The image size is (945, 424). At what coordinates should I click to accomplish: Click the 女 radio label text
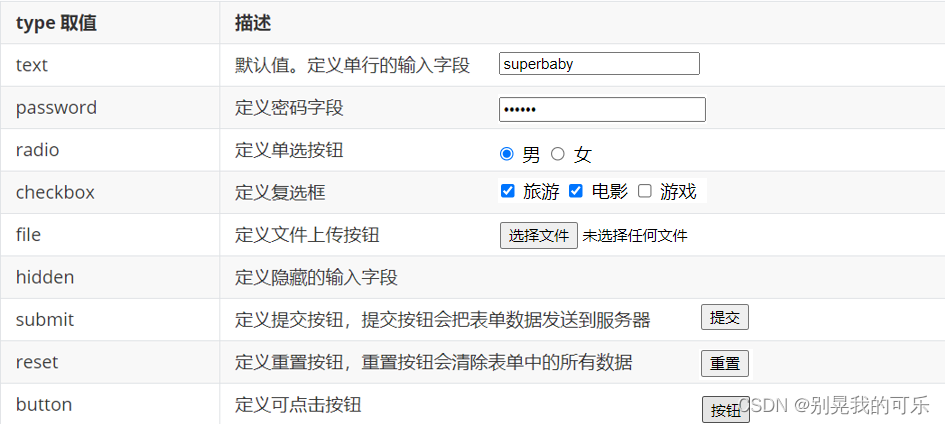coord(583,155)
